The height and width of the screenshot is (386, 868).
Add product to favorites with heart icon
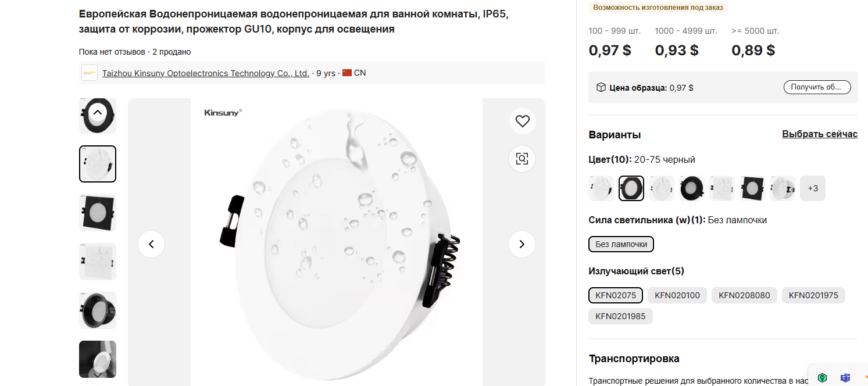coord(522,121)
